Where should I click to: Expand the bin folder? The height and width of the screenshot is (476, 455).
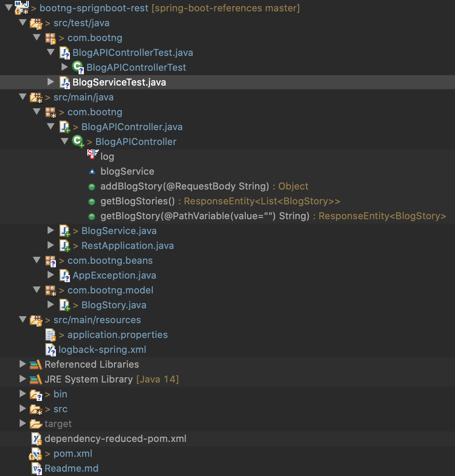pyautogui.click(x=23, y=394)
